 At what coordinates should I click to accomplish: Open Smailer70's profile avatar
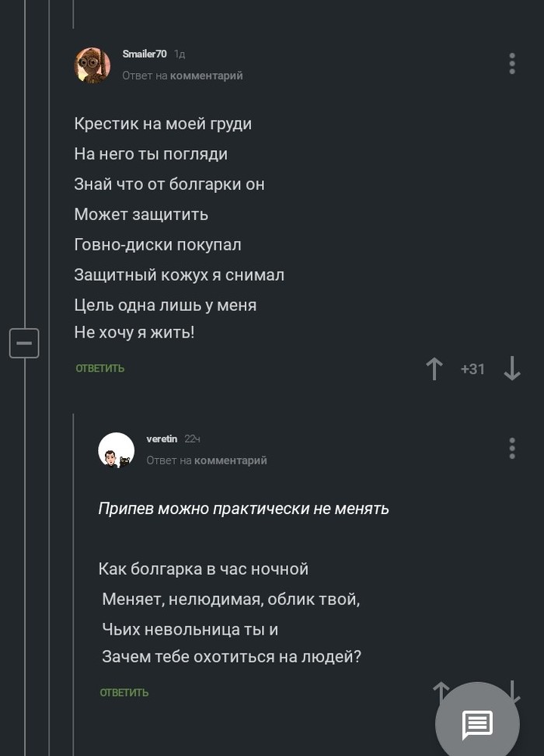92,65
